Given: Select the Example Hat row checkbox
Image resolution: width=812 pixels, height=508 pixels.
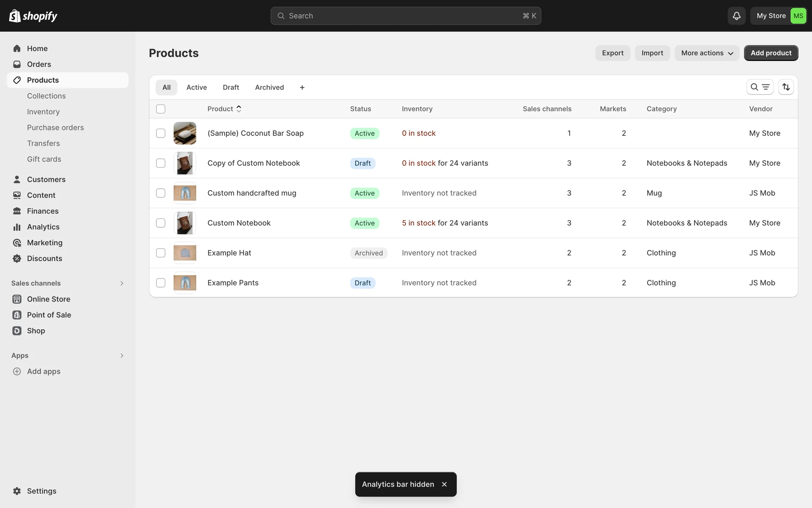Looking at the screenshot, I should coord(161,253).
